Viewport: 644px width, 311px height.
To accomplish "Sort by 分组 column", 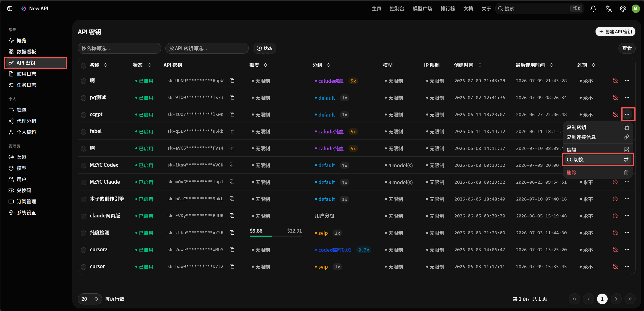I will point(321,65).
